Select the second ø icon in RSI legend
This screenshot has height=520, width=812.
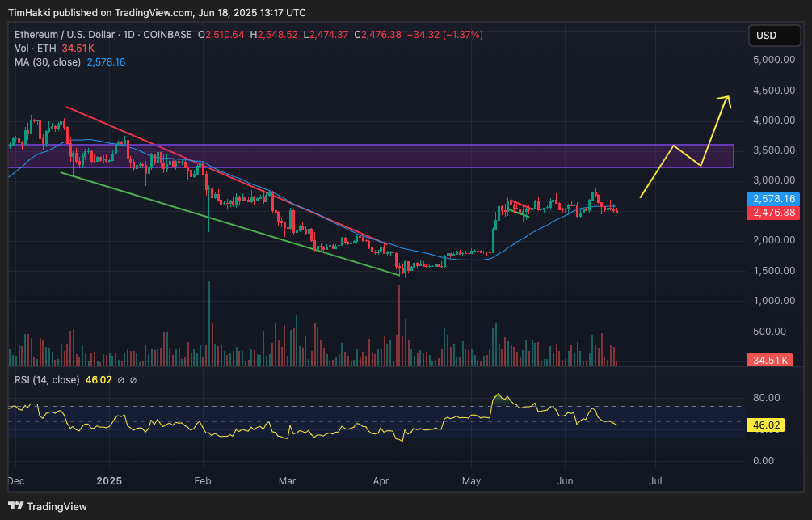[x=133, y=379]
